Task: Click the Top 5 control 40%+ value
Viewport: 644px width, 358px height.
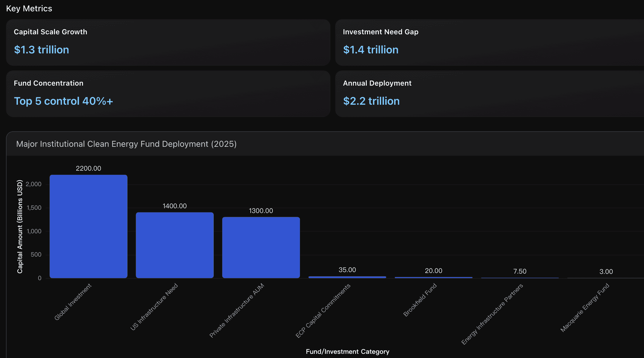Action: click(x=63, y=101)
